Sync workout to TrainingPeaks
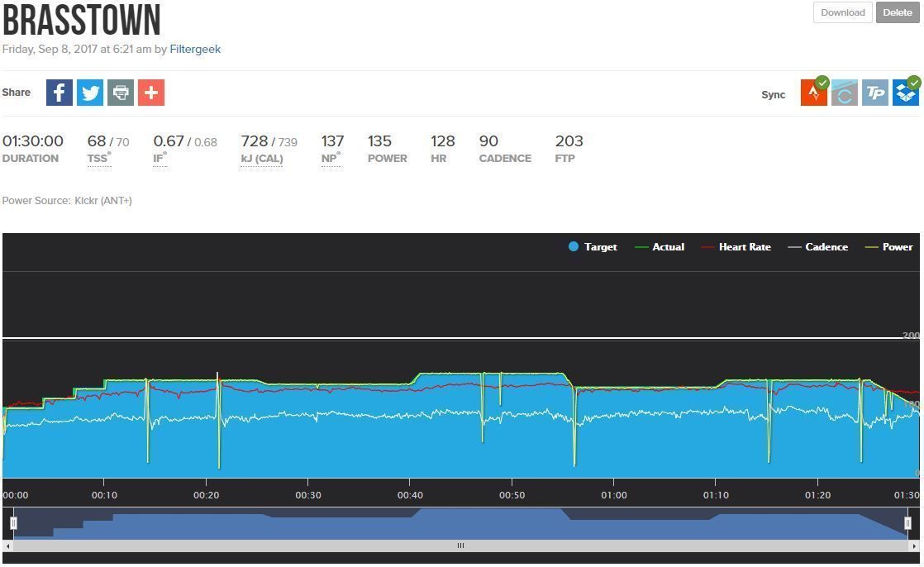 pyautogui.click(x=874, y=93)
